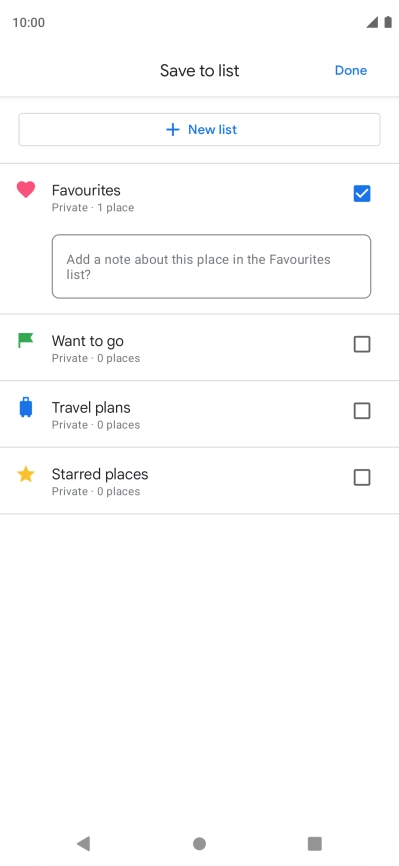
Task: Check the Travel plans checkbox
Action: [x=362, y=411]
